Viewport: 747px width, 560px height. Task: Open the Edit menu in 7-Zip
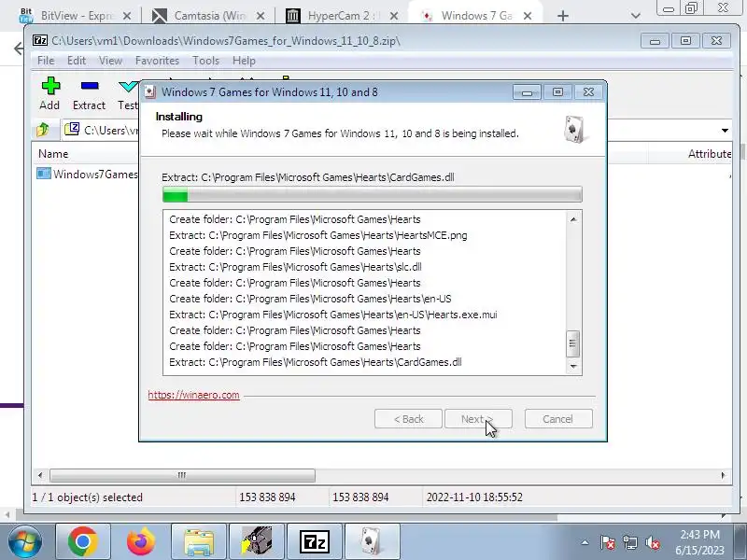[77, 61]
